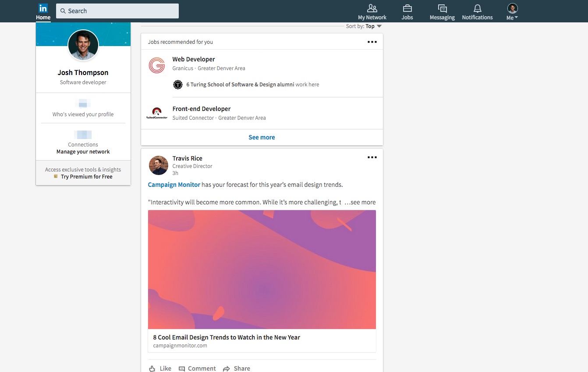
Task: Open the Sort by Top dropdown
Action: (364, 26)
